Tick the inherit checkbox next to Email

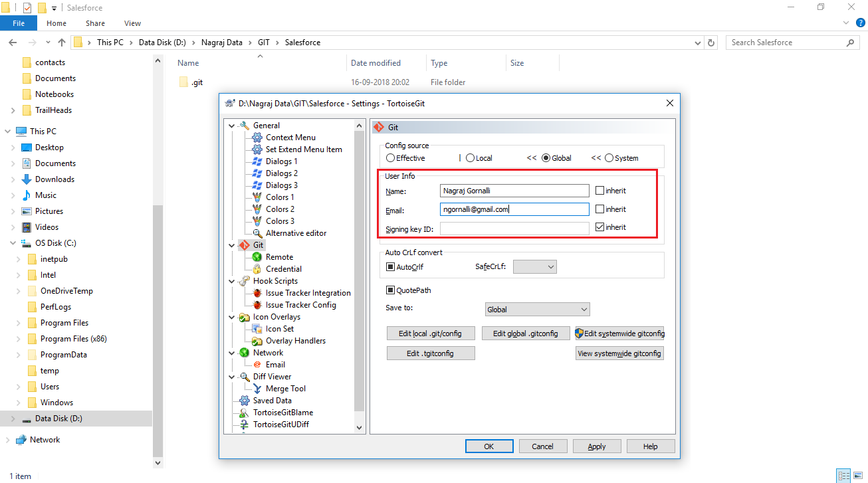599,209
